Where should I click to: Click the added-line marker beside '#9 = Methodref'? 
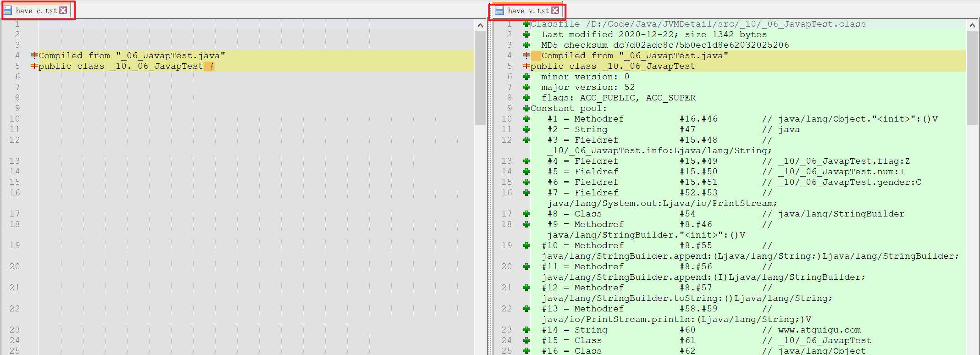pos(526,224)
